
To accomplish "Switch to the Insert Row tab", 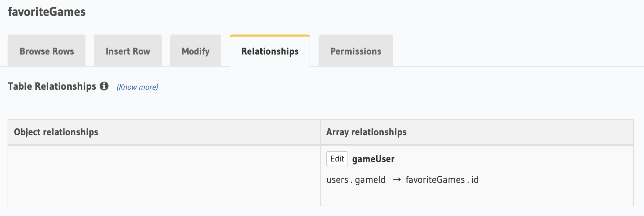I will [x=128, y=51].
